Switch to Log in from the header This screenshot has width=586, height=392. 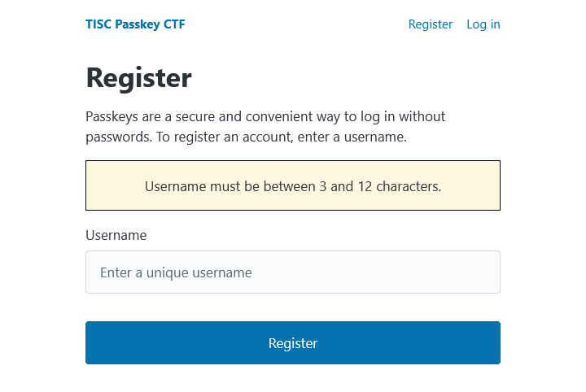click(483, 24)
